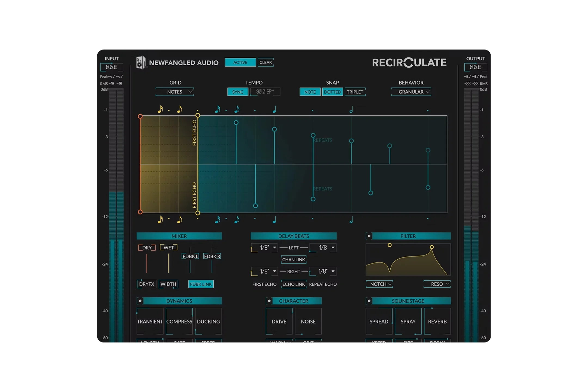Open the GRID NOTES dropdown

tap(174, 92)
